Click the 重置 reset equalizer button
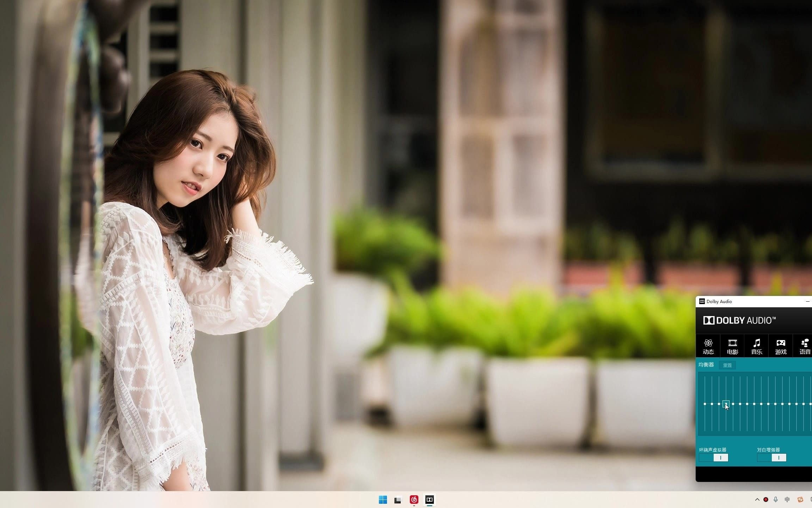 [x=727, y=365]
